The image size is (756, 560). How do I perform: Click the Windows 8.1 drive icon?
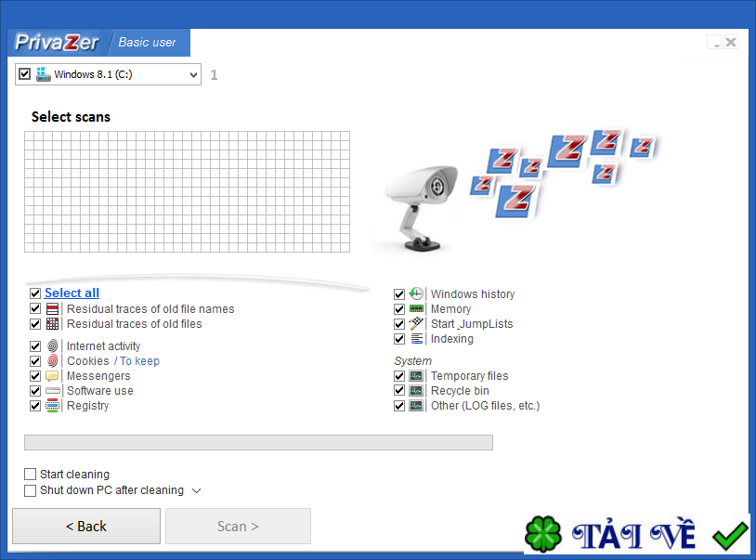44,74
